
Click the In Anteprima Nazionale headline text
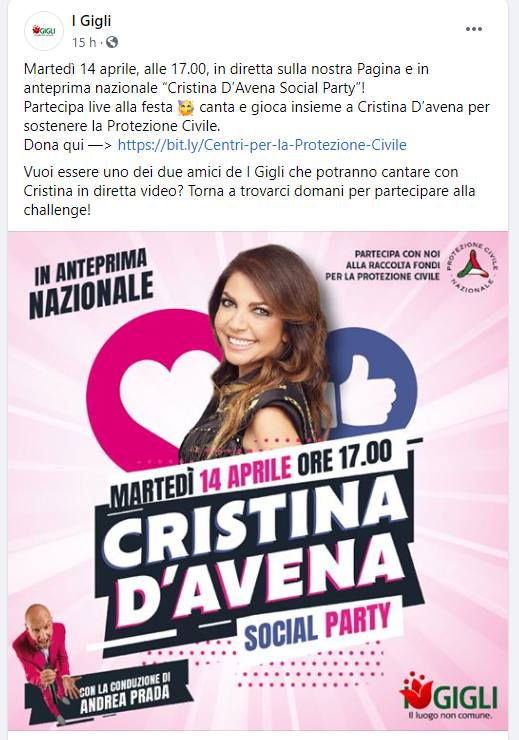click(x=92, y=283)
